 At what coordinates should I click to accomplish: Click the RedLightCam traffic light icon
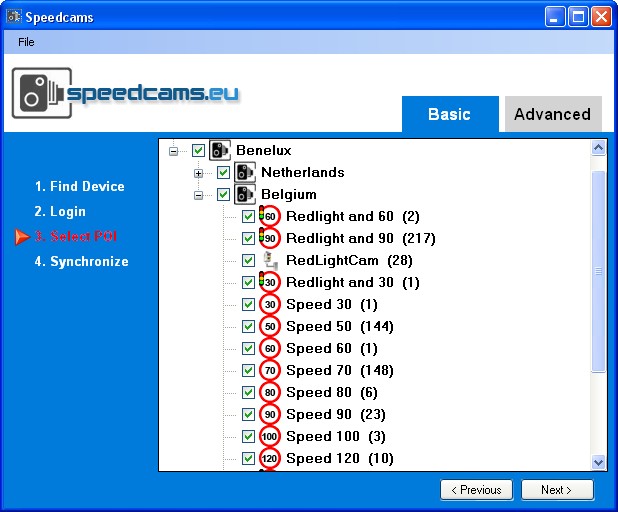(x=270, y=260)
